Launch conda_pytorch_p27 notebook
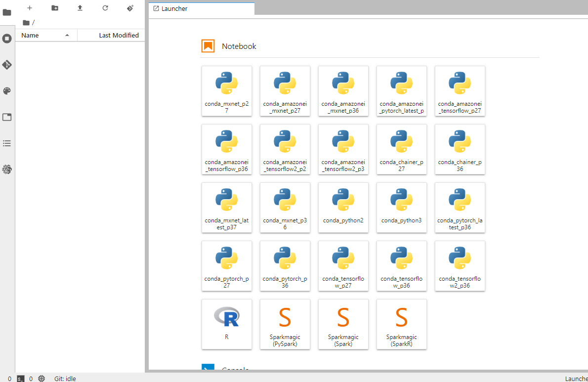Viewport: 588px width, 382px height. pyautogui.click(x=226, y=266)
